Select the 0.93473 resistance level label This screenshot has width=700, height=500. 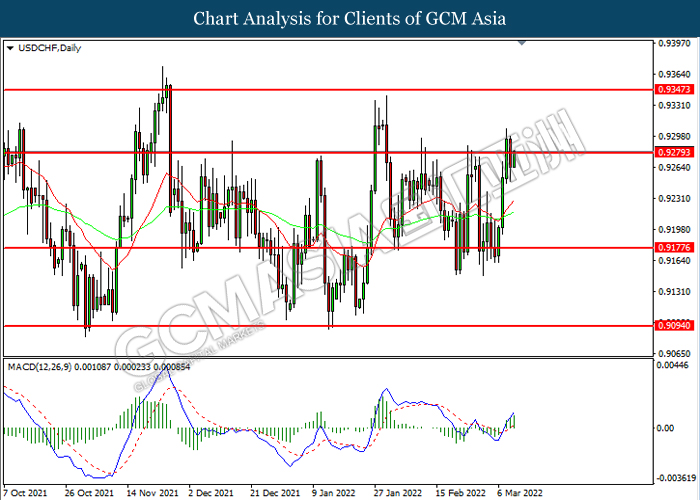click(x=674, y=90)
